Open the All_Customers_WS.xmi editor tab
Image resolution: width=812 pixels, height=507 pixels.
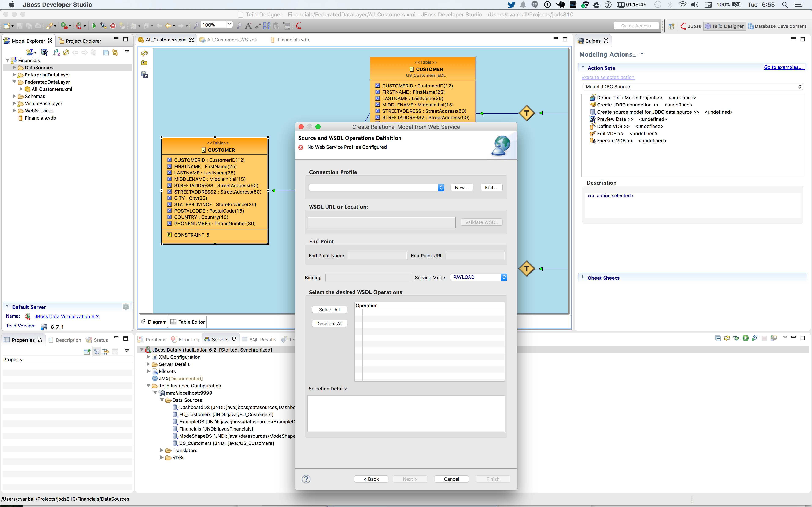tap(232, 40)
